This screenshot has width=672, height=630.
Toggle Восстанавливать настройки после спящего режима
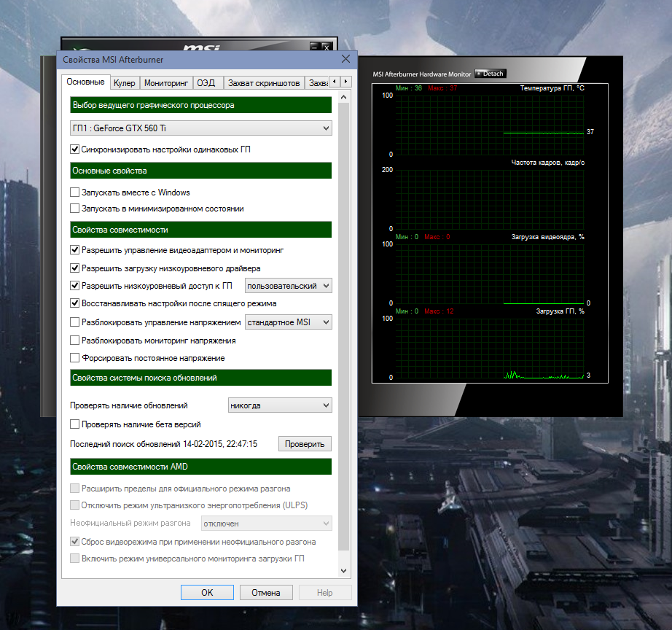pos(74,303)
